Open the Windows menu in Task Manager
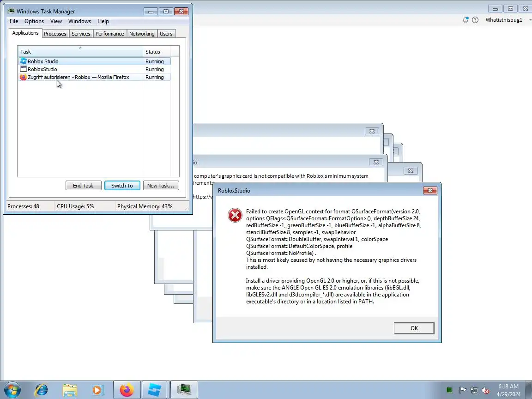Viewport: 532px width, 399px height. [79, 21]
